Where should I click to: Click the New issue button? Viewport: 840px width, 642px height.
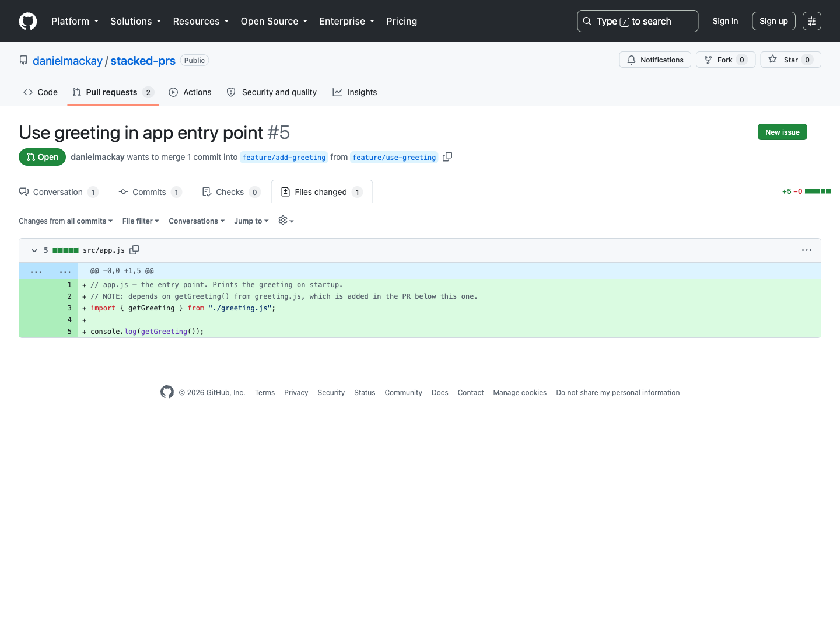coord(782,132)
